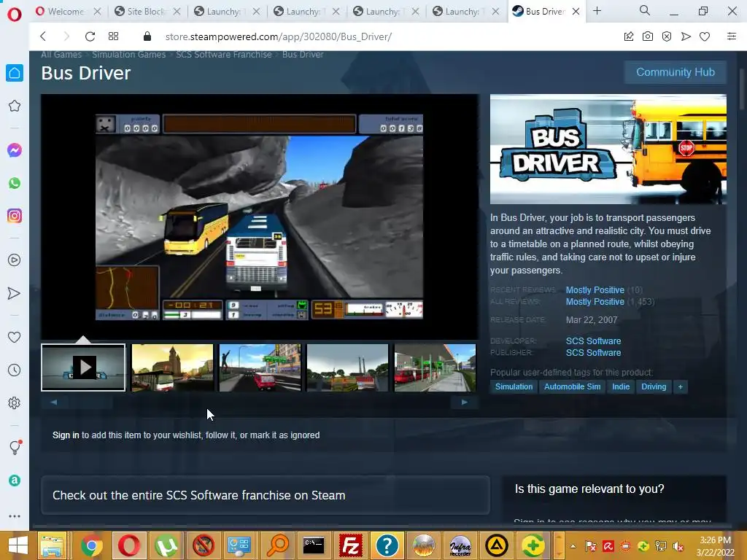Image resolution: width=747 pixels, height=560 pixels.
Task: Open the Opera menu logo
Action: (15, 15)
